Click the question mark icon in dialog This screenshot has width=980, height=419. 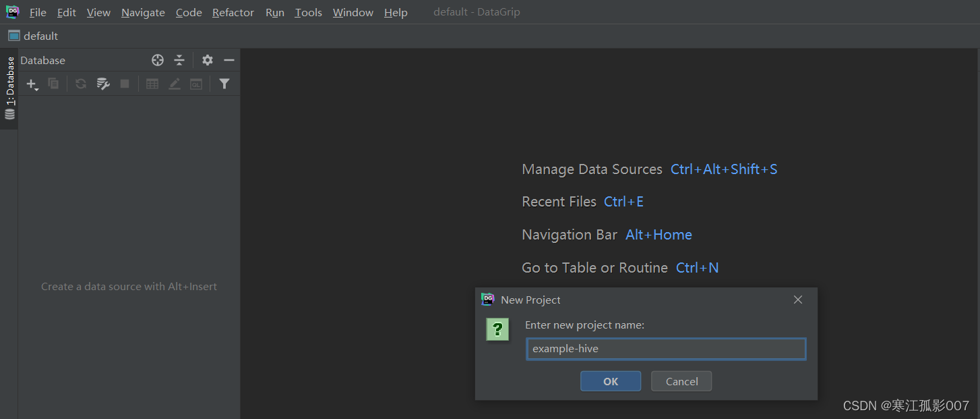coord(497,330)
